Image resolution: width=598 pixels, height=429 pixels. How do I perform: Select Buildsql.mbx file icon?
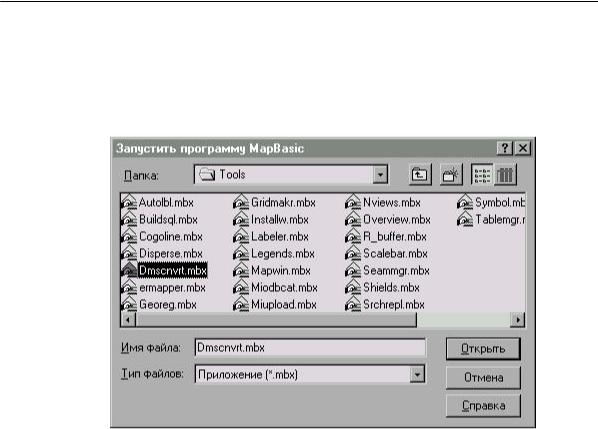pos(129,219)
